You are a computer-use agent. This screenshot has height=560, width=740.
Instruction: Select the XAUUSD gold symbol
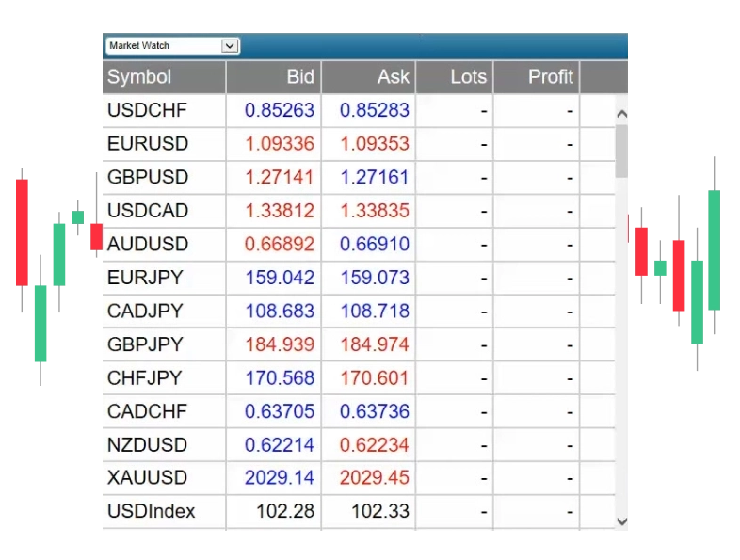point(147,478)
